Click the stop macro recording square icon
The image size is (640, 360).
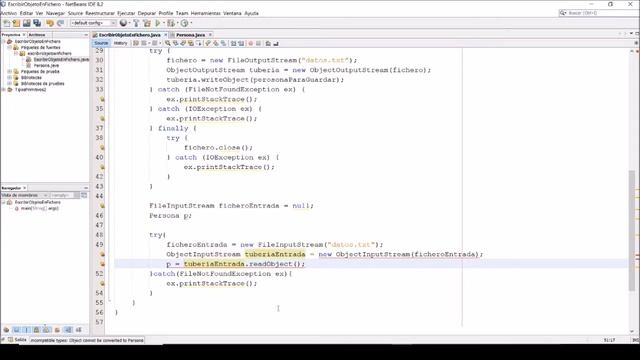click(x=258, y=43)
